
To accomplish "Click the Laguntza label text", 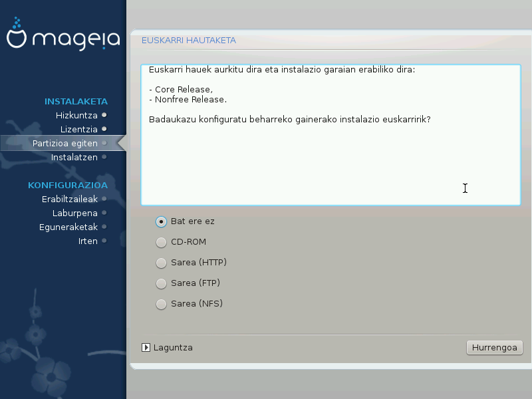I will [173, 347].
